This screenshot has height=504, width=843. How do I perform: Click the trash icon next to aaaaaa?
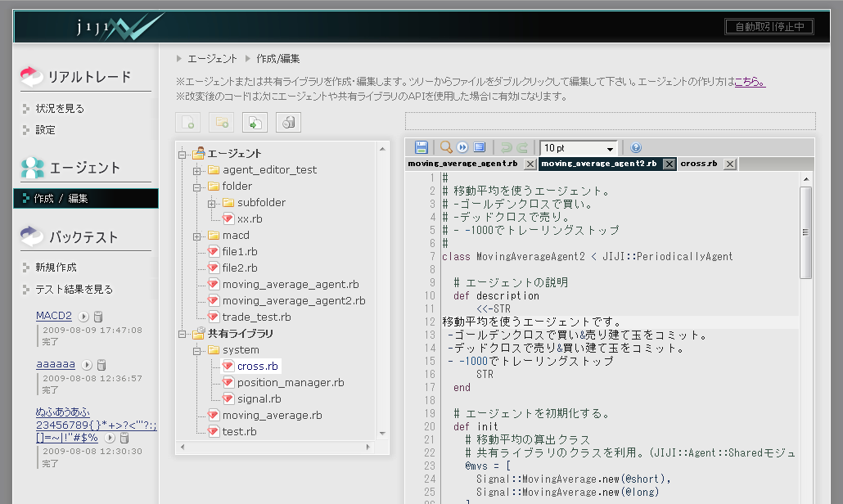(x=101, y=365)
